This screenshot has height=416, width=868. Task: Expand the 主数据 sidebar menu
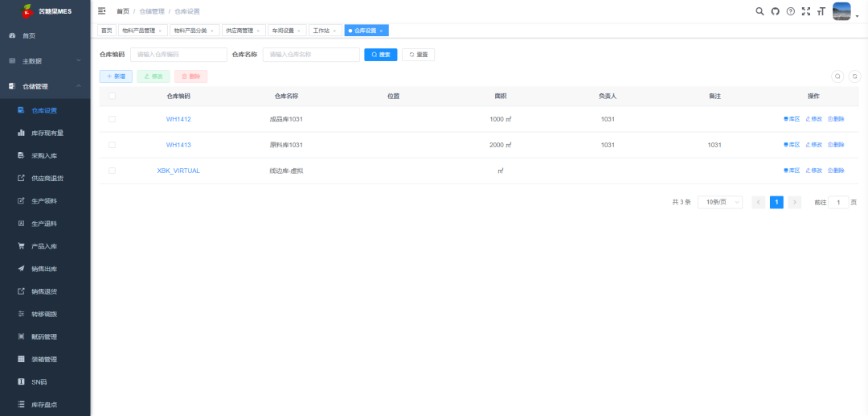coord(45,60)
